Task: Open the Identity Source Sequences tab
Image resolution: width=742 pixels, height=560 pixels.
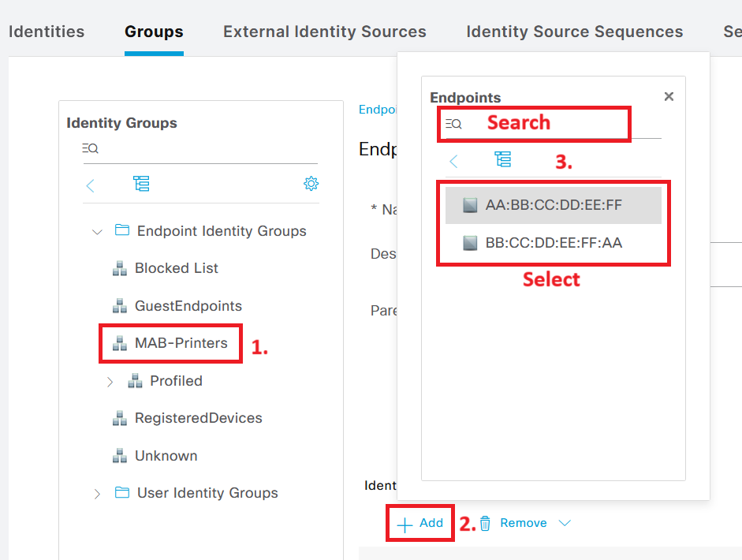Action: [x=574, y=32]
